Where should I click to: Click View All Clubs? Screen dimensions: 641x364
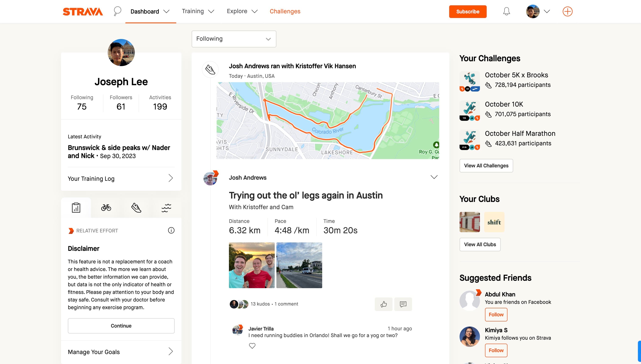tap(480, 245)
